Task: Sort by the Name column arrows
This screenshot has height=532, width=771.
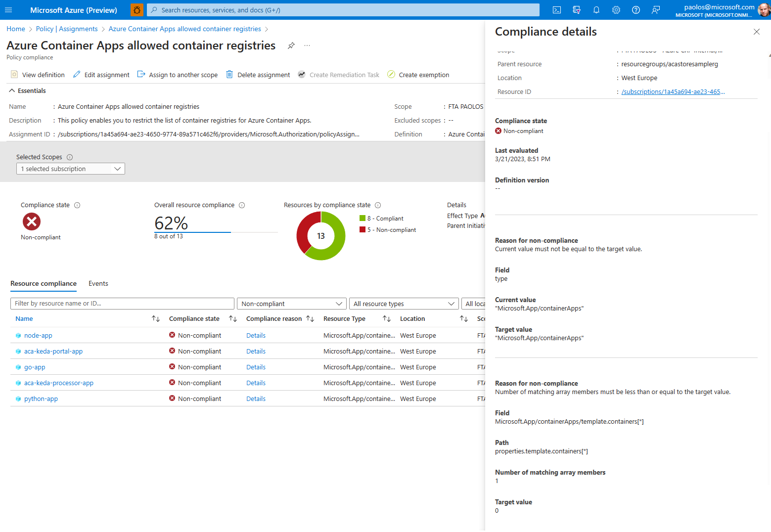Action: click(156, 319)
